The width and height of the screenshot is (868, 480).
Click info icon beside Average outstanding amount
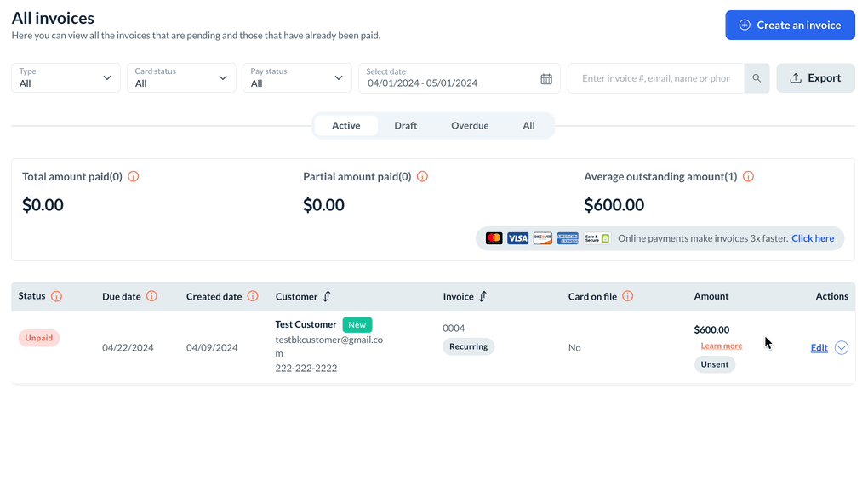tap(749, 177)
